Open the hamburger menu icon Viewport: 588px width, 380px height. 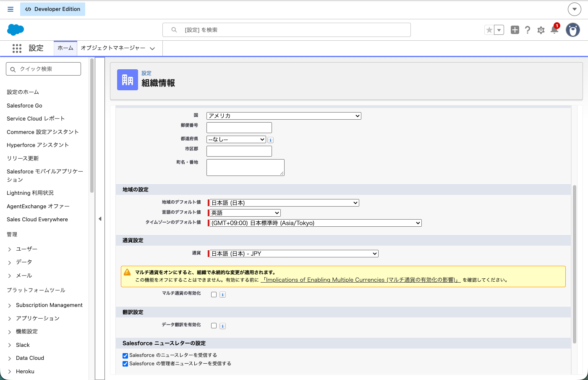[x=10, y=9]
